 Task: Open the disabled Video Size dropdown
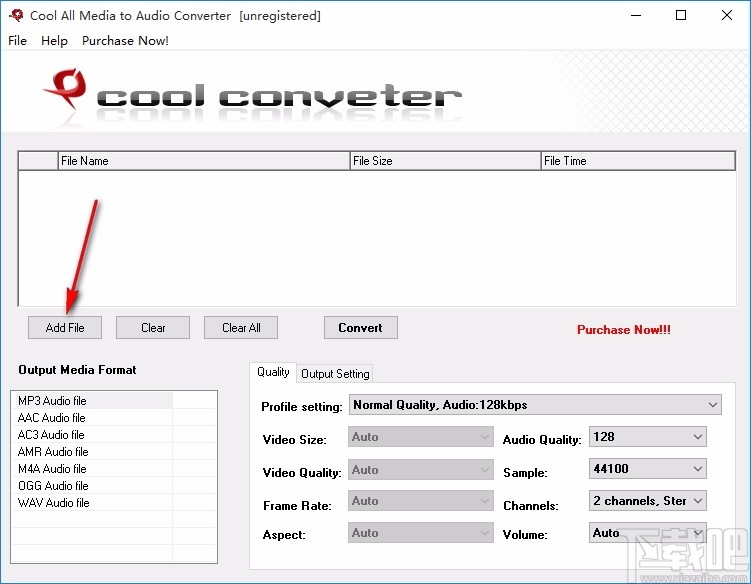click(421, 437)
